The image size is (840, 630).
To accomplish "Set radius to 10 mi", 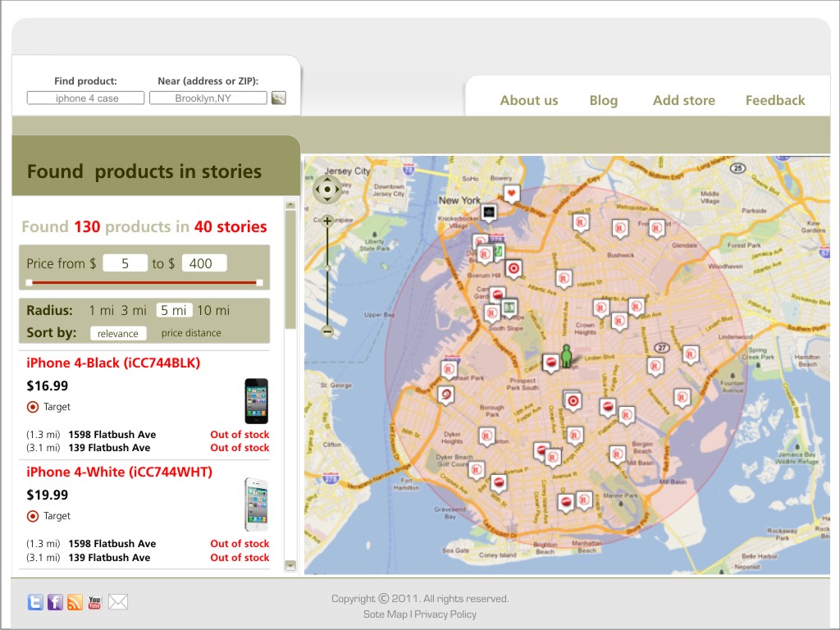I will point(213,310).
